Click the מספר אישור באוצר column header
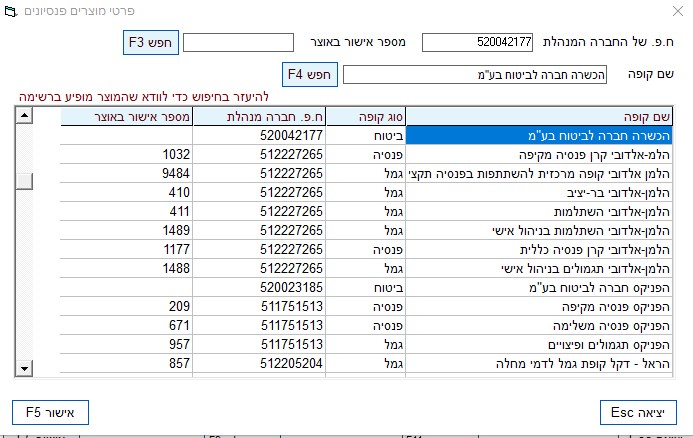The height and width of the screenshot is (438, 693). click(x=126, y=117)
